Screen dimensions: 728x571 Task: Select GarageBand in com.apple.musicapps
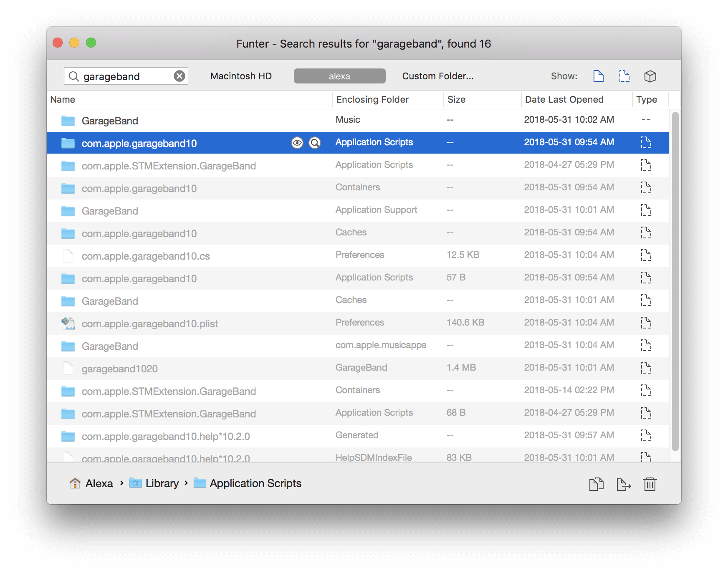point(358,346)
